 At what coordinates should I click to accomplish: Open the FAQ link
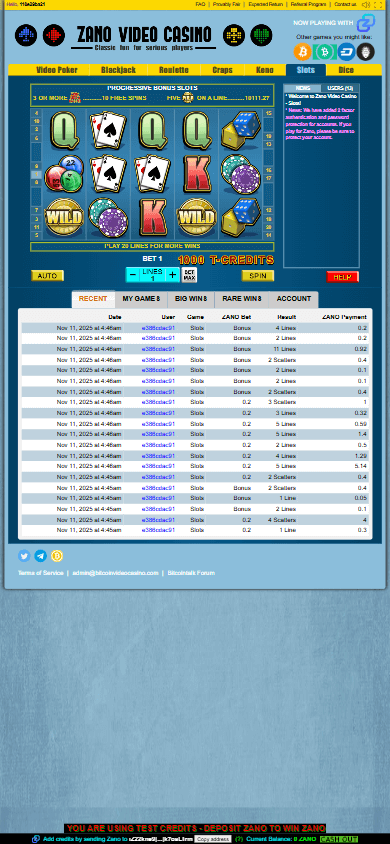click(x=200, y=4)
